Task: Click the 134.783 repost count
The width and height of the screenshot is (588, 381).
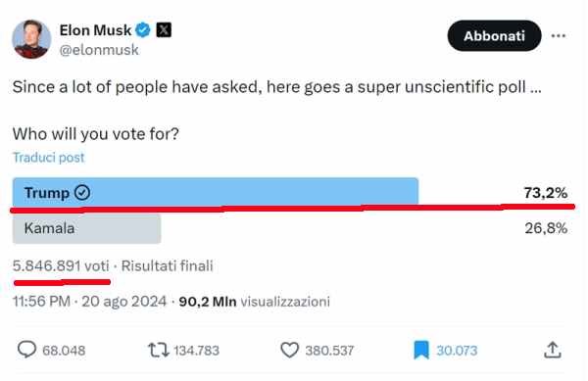Action: pos(197,351)
